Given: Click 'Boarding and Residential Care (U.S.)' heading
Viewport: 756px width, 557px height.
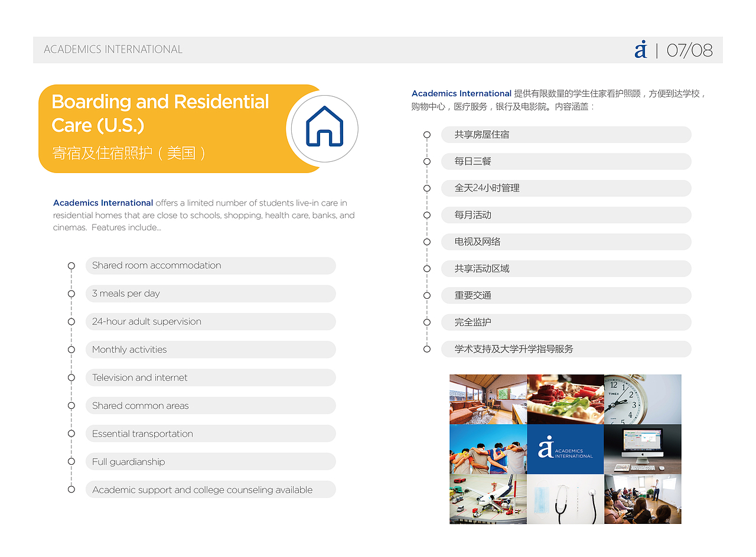Looking at the screenshot, I should pos(160,113).
